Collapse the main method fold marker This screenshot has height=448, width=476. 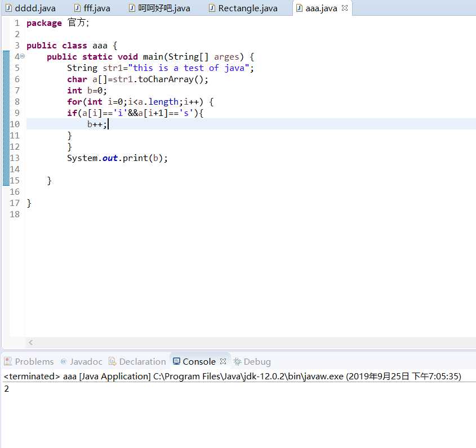click(23, 56)
